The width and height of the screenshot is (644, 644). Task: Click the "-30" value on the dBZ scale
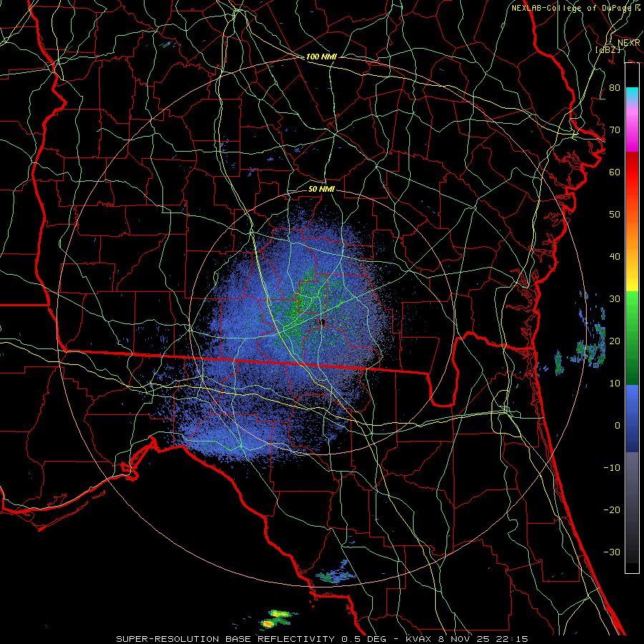tap(612, 552)
